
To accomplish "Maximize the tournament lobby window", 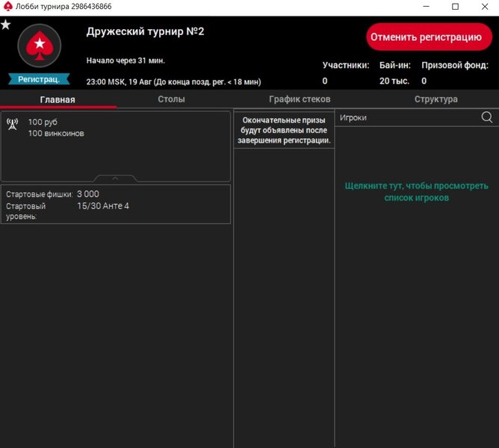I will pyautogui.click(x=455, y=7).
